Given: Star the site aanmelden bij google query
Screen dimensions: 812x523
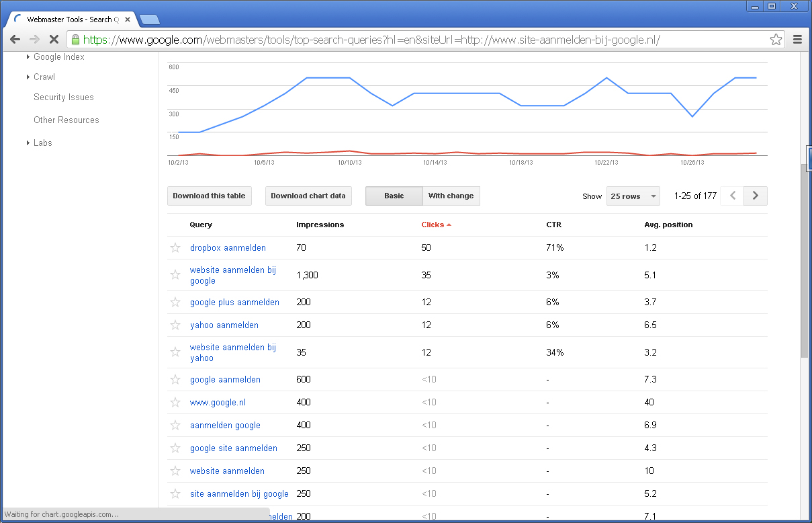Looking at the screenshot, I should coord(175,494).
